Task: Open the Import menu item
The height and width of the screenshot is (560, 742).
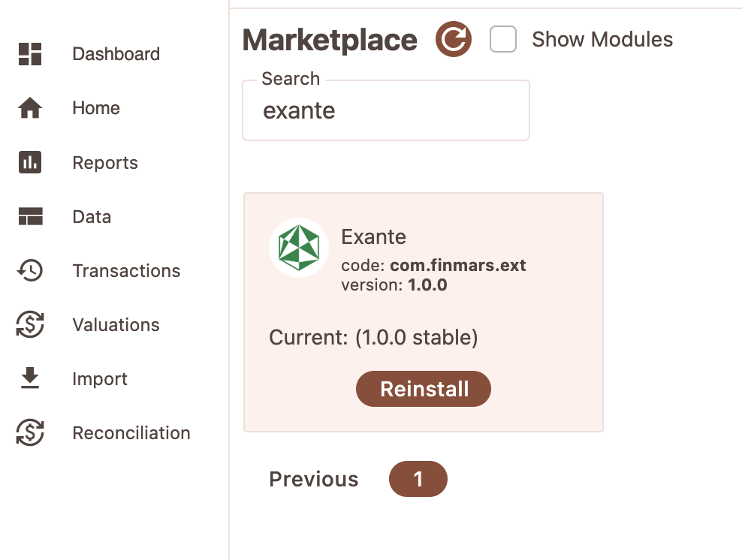Action: (x=100, y=379)
